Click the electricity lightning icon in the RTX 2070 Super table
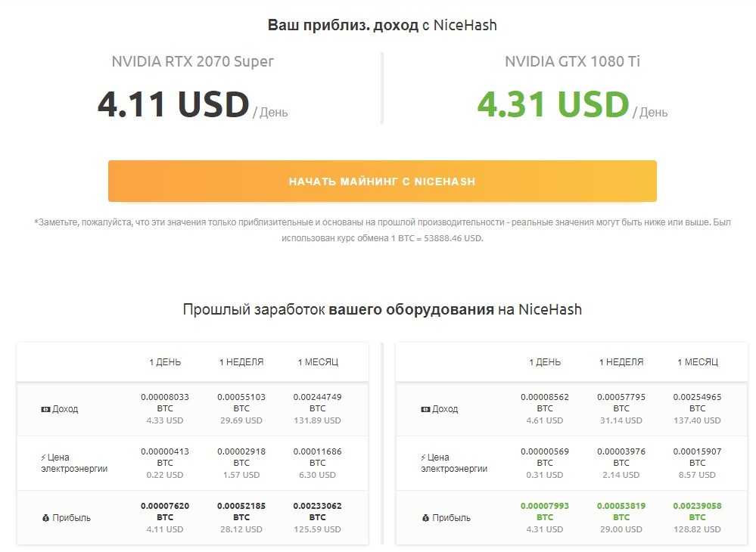Viewport: 756px width, 552px height. [x=43, y=457]
